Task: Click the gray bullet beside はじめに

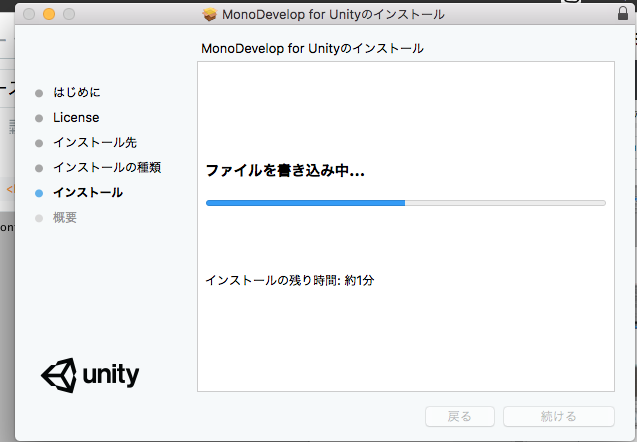Action: click(x=39, y=93)
